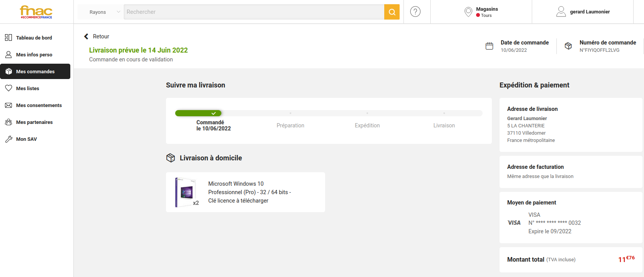Open the help question mark icon

(x=415, y=12)
